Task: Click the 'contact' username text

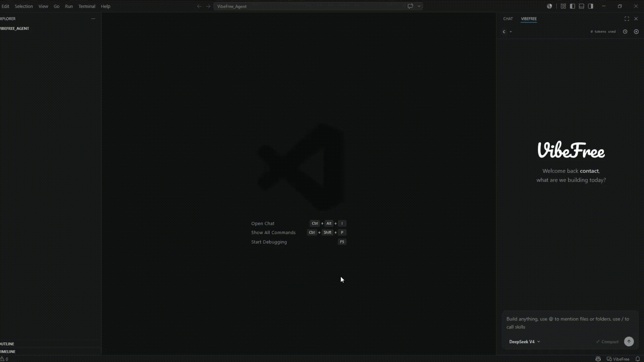Action: 589,171
